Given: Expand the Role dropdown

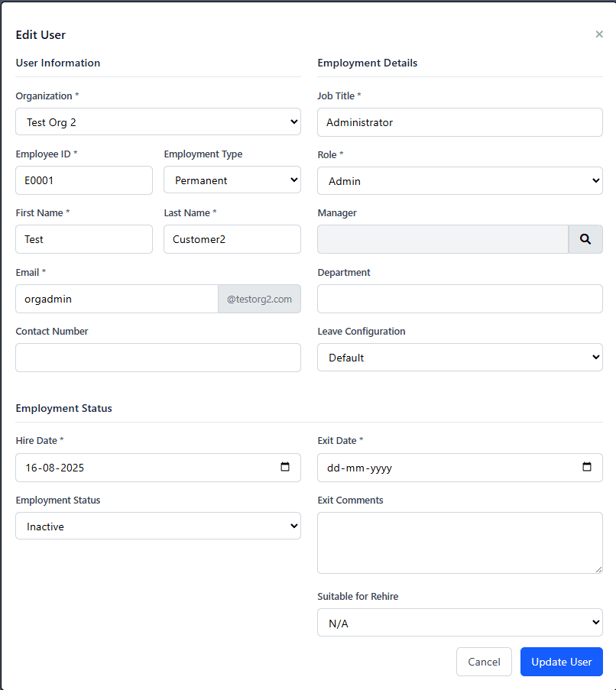Looking at the screenshot, I should [x=459, y=181].
